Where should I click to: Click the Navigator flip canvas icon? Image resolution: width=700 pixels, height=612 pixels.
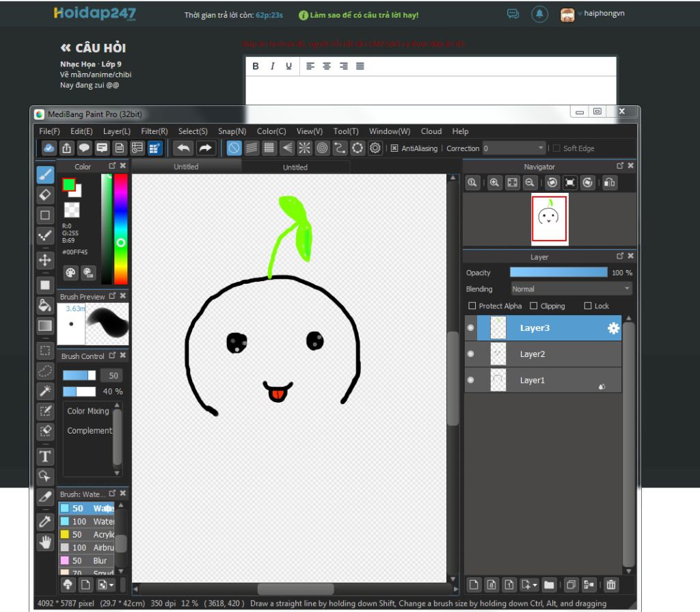[609, 183]
